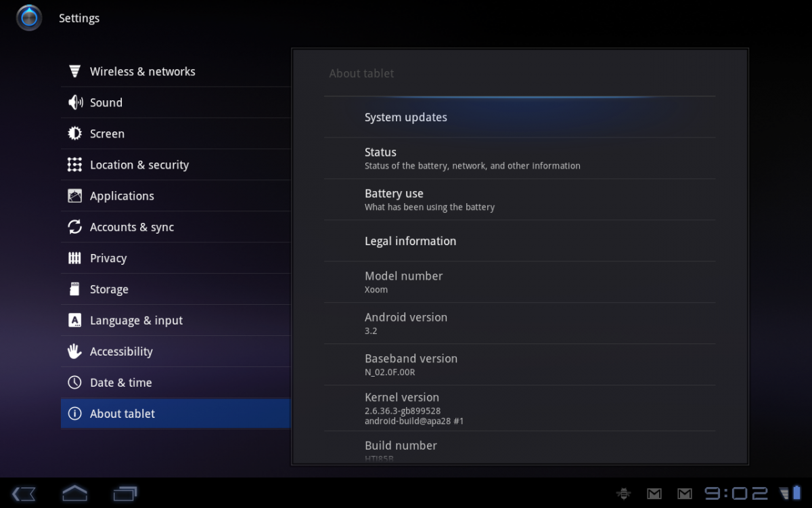Click the Storage SD card icon
812x508 pixels.
point(75,289)
